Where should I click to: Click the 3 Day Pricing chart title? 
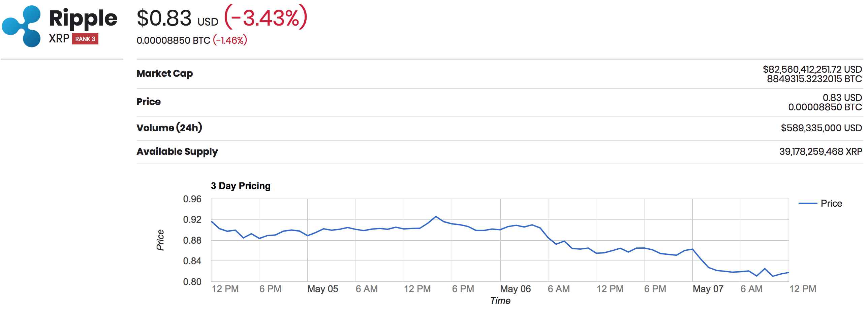(241, 186)
